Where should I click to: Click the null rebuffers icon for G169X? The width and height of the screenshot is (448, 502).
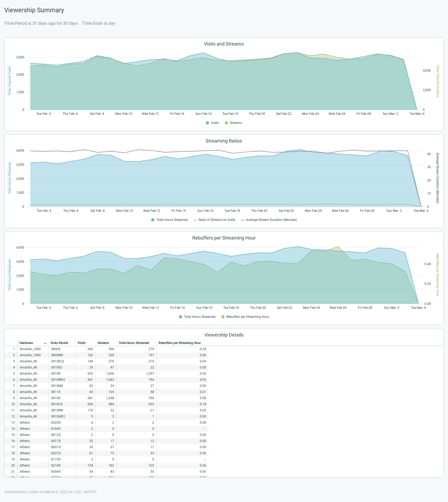tap(205, 429)
